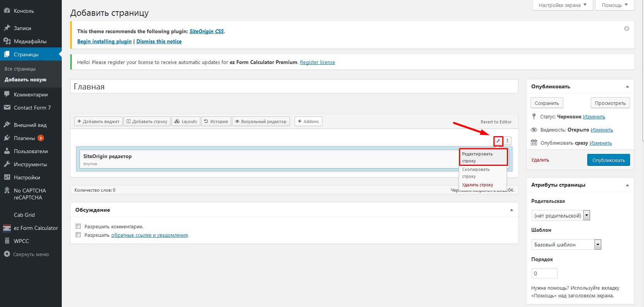Screen dimensions: 644x307
Task: Open обратные ссылки и уведомления link
Action: [149, 235]
